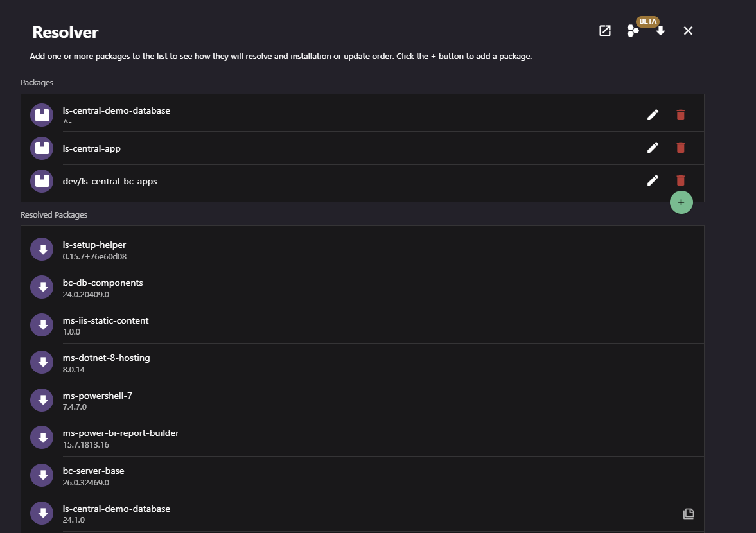Close the Resolver dialog
The image size is (756, 533).
point(688,31)
